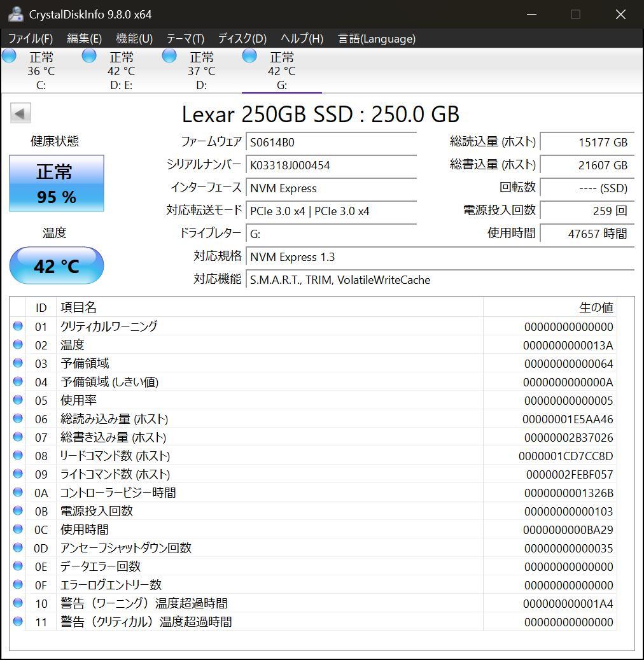The image size is (644, 660).
Task: Click status icon of row 01 クリティカルワーニング
Action: pyautogui.click(x=18, y=326)
